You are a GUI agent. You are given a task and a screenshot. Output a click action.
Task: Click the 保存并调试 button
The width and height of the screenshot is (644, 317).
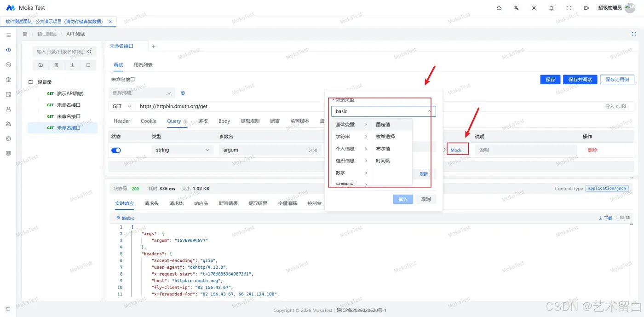coord(580,80)
